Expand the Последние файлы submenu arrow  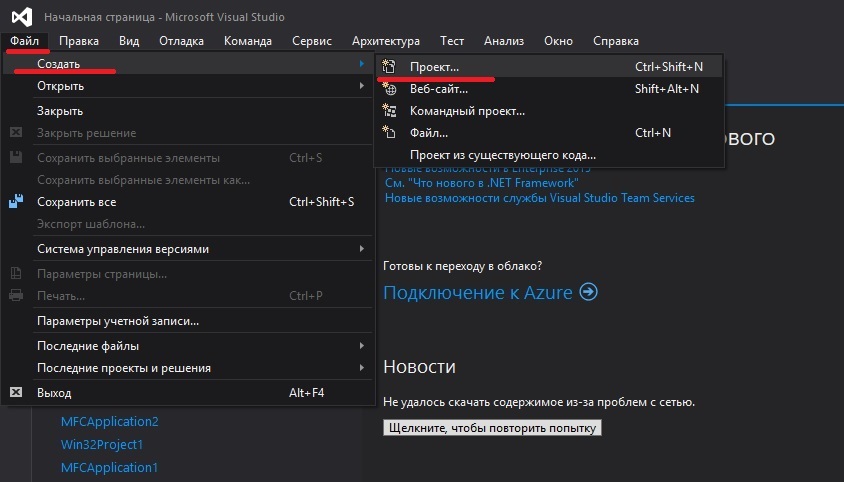point(362,345)
